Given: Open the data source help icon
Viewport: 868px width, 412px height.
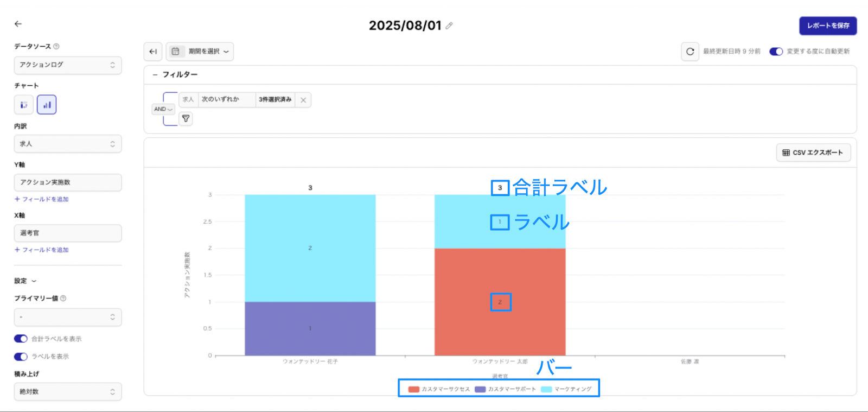Looking at the screenshot, I should coord(56,47).
